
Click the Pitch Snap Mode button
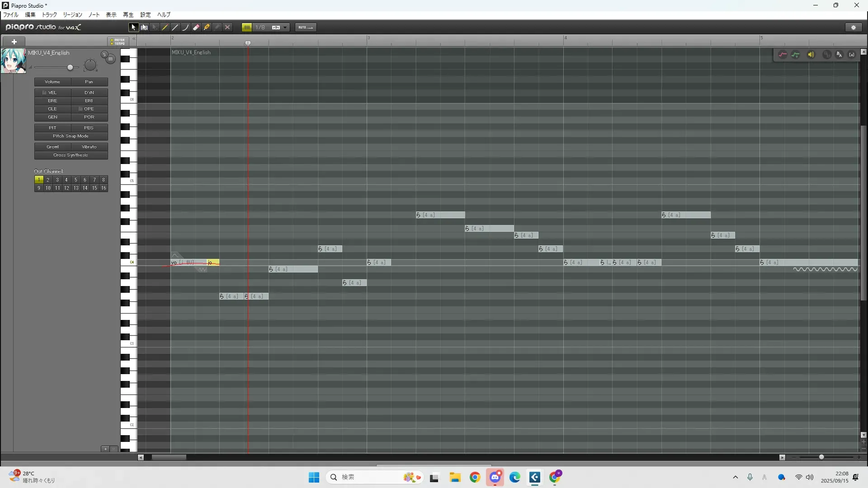coord(71,136)
